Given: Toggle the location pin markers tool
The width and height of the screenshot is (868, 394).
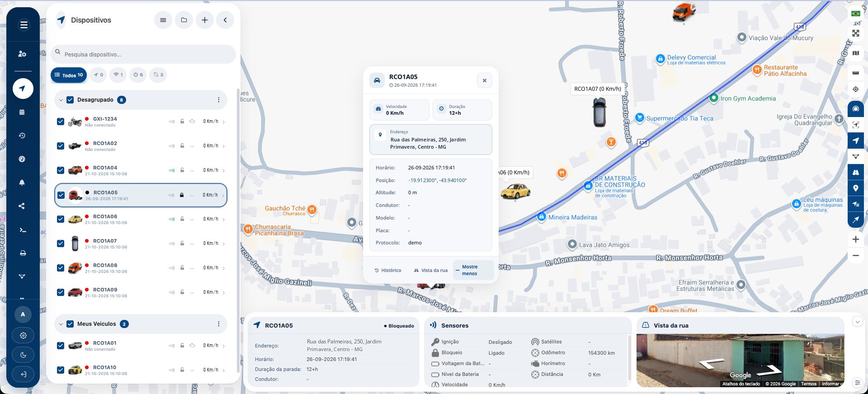Looking at the screenshot, I should [856, 188].
